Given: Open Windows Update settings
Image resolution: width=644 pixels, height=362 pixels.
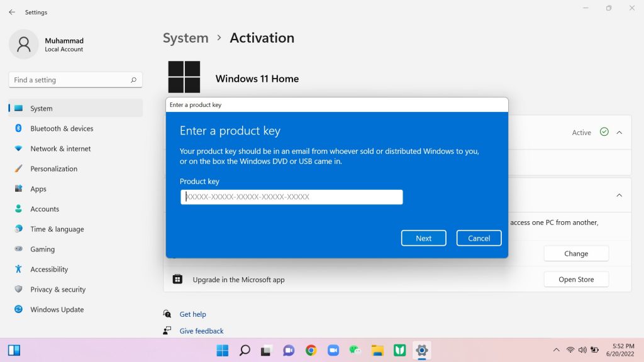Looking at the screenshot, I should [57, 309].
